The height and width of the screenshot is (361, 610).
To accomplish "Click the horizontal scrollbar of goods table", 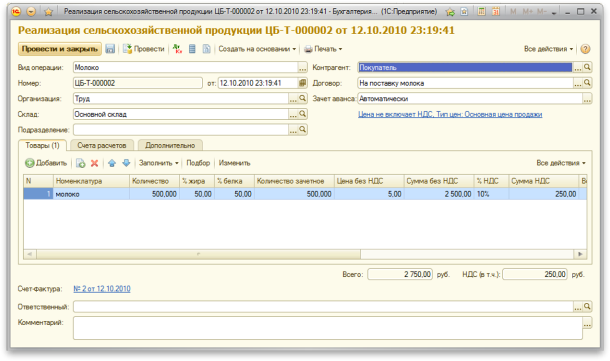I will 198,254.
